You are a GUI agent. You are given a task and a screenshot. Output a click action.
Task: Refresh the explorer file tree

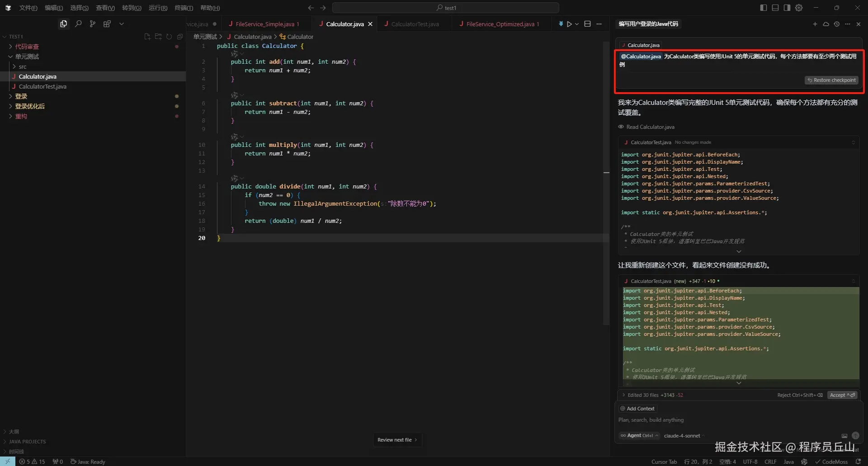tap(169, 37)
